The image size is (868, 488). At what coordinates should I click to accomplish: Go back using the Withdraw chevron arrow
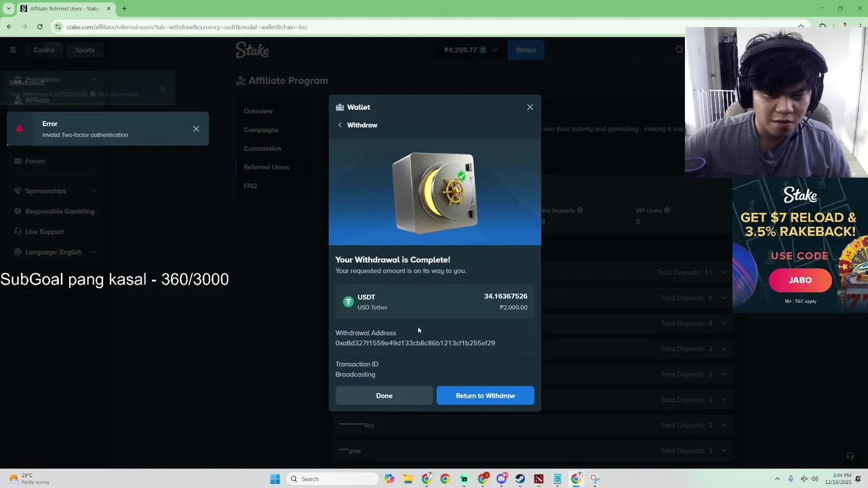340,125
